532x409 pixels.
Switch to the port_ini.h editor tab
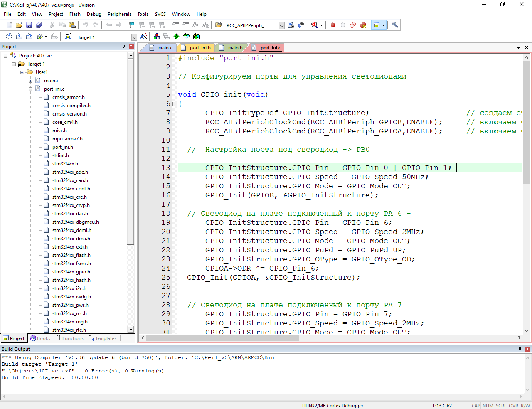(196, 48)
